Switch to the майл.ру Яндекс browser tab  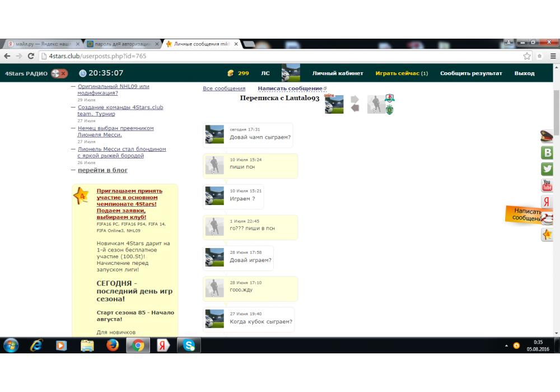click(43, 44)
